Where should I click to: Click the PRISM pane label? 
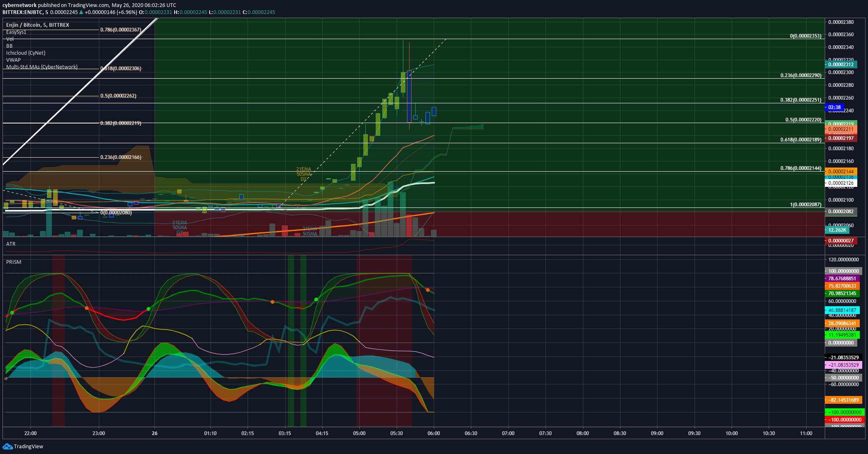pyautogui.click(x=14, y=262)
